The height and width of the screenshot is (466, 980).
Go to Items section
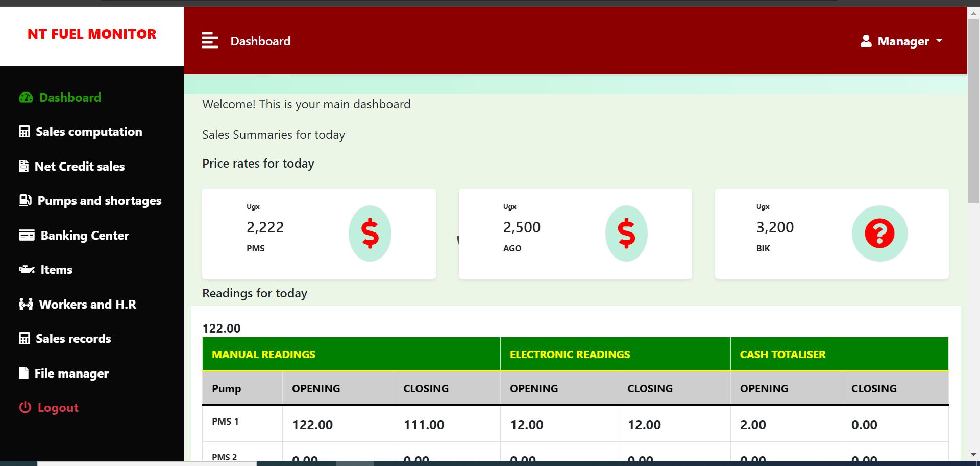56,270
